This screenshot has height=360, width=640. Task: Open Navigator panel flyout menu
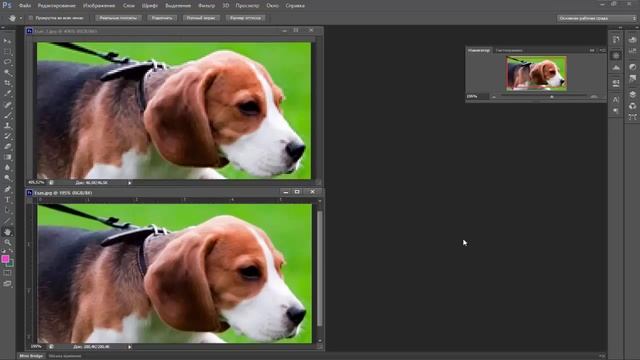[602, 50]
